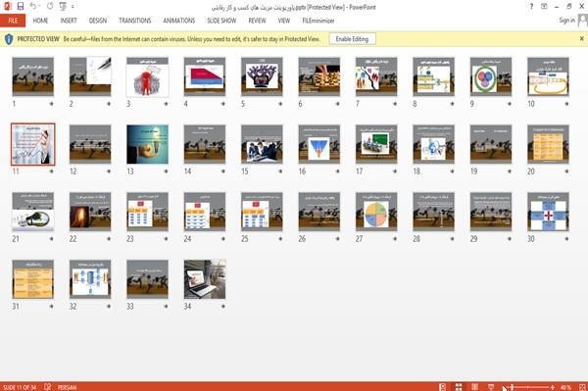Image resolution: width=588 pixels, height=391 pixels.
Task: Click the PowerPoint application icon in title bar
Action: tap(8, 7)
